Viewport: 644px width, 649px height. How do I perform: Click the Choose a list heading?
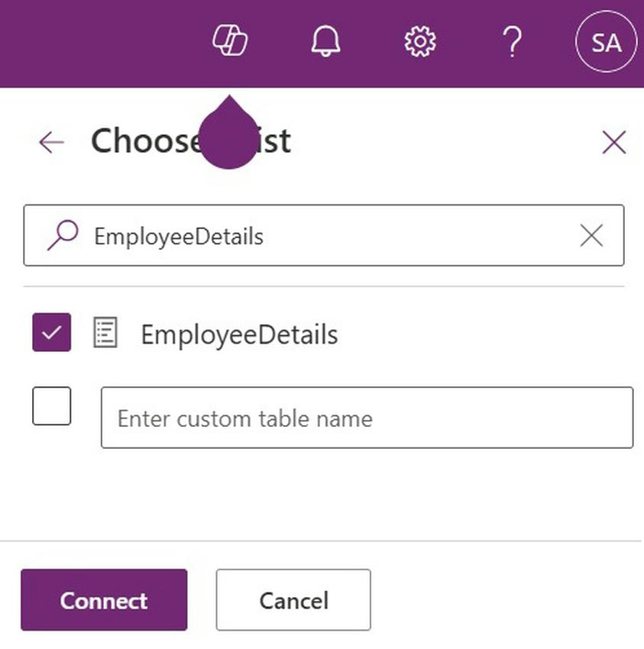pyautogui.click(x=191, y=141)
